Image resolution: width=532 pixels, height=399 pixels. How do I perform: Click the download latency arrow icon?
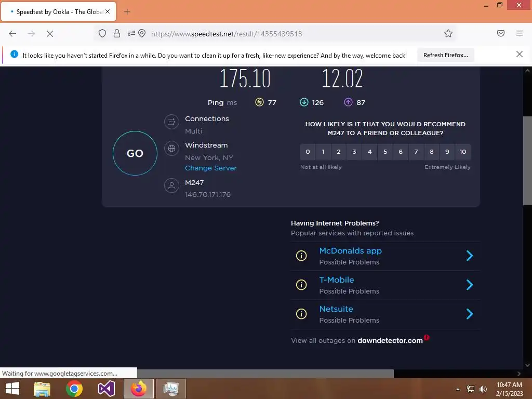point(304,102)
